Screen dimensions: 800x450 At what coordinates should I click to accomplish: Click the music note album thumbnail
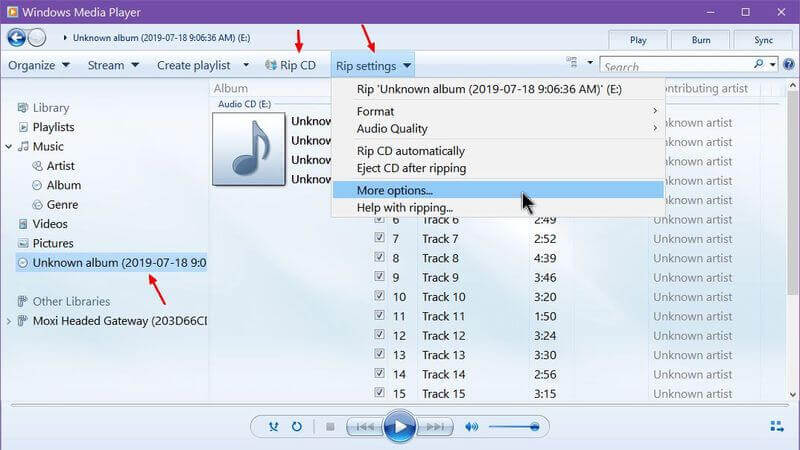(x=249, y=149)
